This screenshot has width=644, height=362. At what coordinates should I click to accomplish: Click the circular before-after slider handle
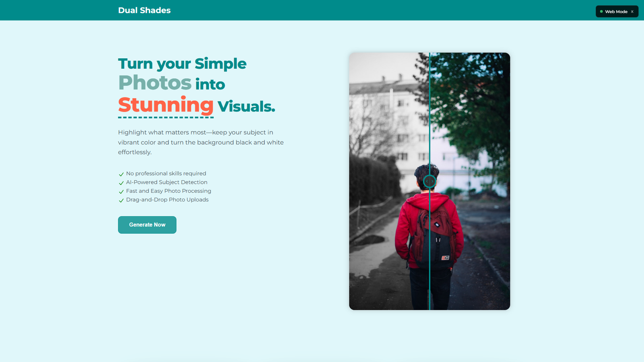click(x=429, y=181)
